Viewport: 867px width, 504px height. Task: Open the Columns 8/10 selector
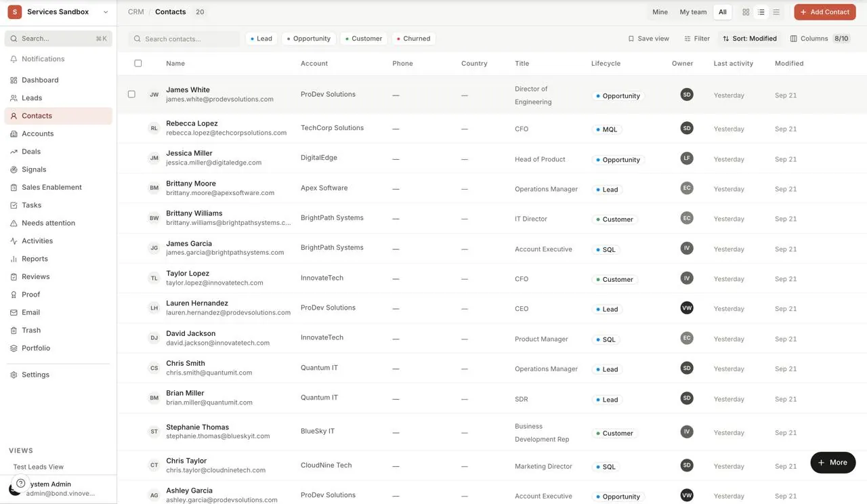tap(820, 39)
